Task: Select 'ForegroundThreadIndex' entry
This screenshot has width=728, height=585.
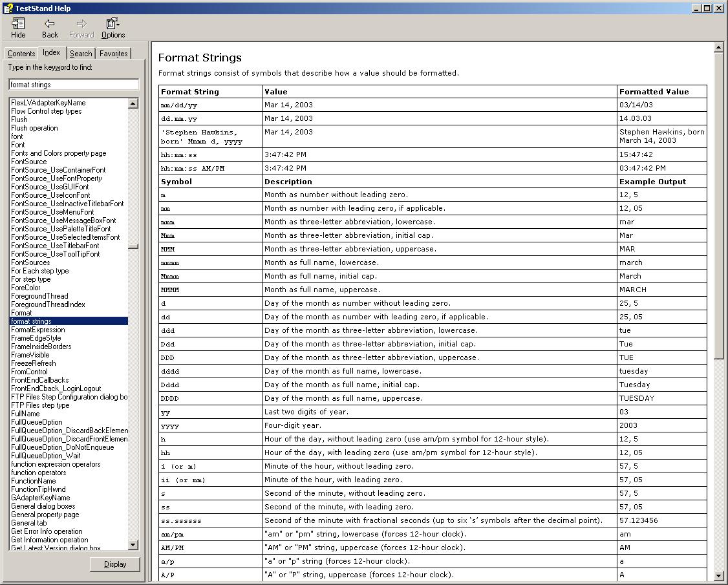Action: click(48, 304)
